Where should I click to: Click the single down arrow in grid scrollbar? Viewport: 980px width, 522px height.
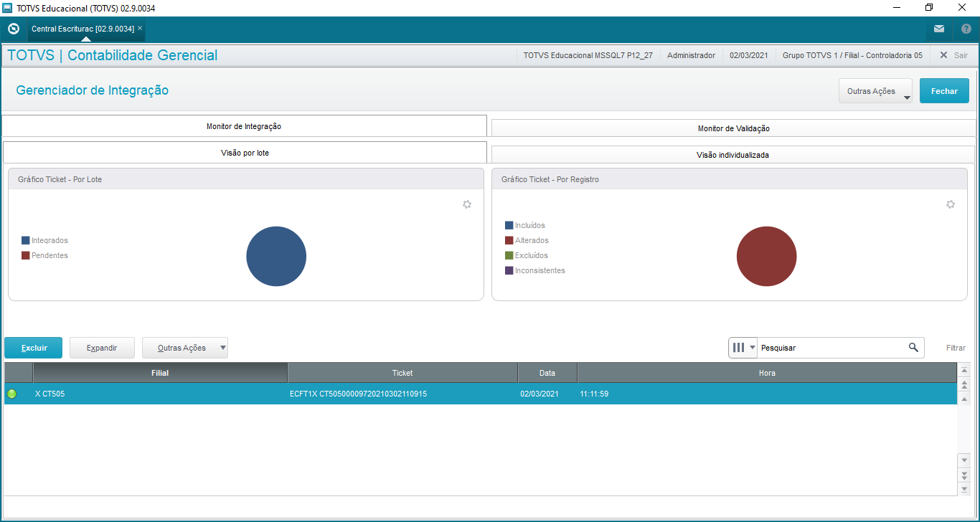click(964, 460)
